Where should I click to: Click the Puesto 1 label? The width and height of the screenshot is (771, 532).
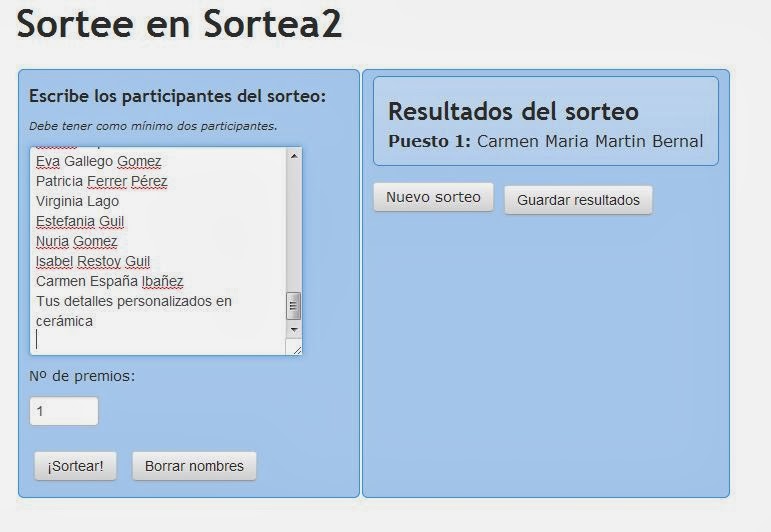point(429,141)
